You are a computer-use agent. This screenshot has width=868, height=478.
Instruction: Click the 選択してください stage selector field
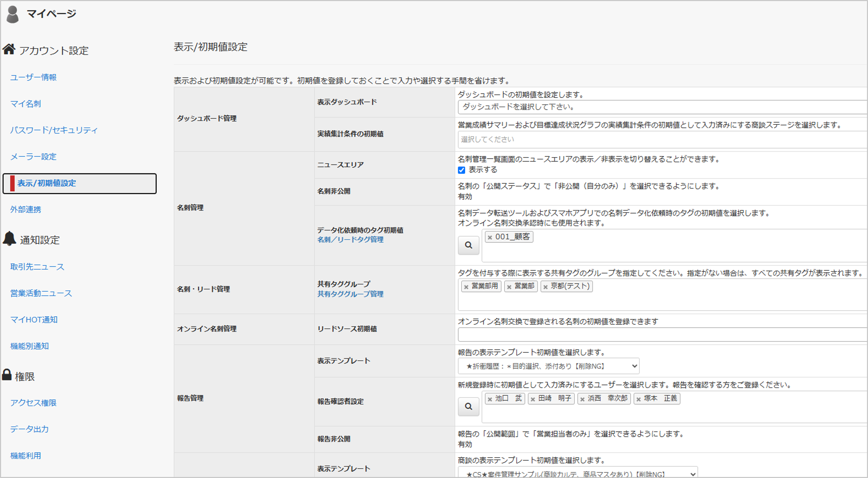[662, 140]
